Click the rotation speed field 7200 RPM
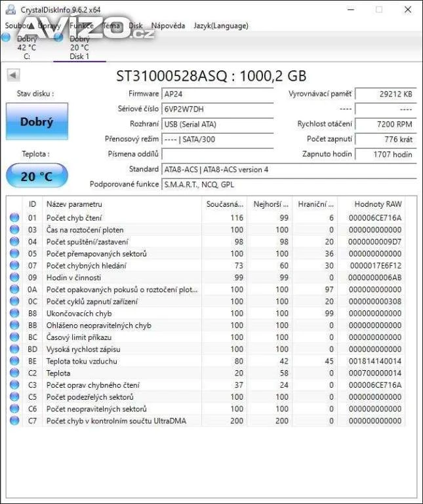Screen dimensions: 423x504 pos(386,125)
